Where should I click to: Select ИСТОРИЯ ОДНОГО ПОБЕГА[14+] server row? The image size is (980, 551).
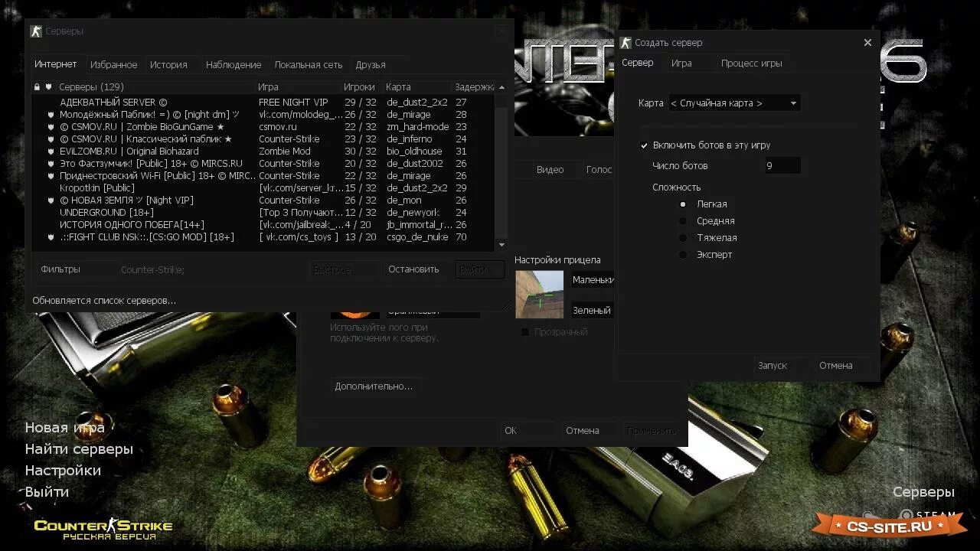pyautogui.click(x=263, y=225)
